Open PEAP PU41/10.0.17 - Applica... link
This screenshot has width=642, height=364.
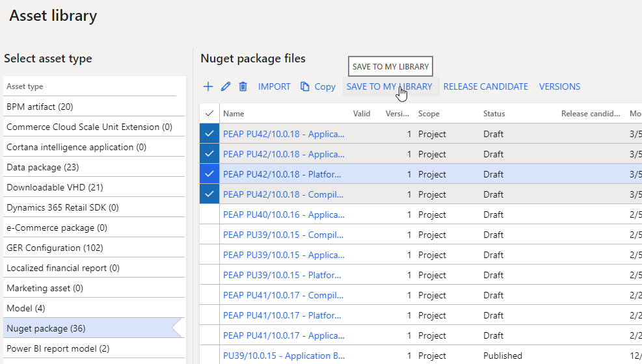tap(284, 335)
